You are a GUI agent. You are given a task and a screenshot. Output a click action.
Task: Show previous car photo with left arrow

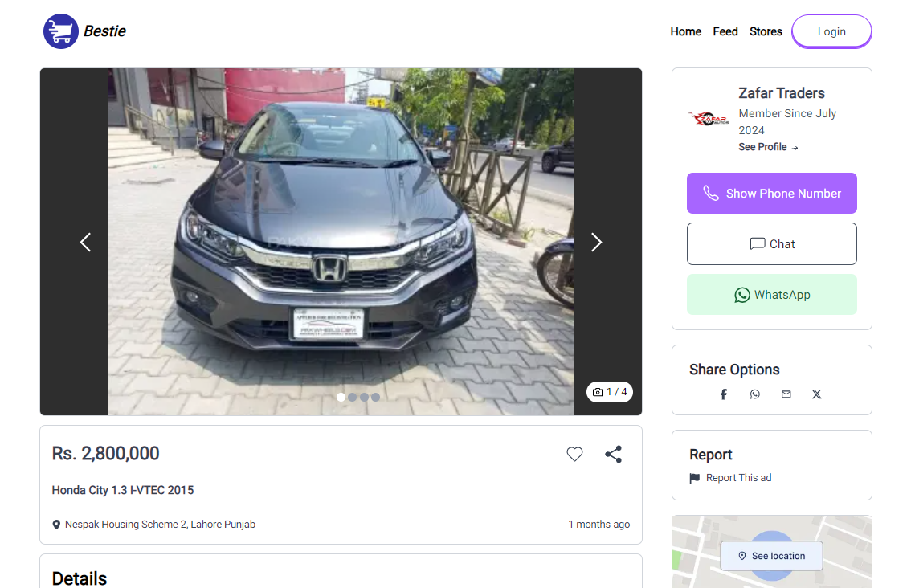85,242
